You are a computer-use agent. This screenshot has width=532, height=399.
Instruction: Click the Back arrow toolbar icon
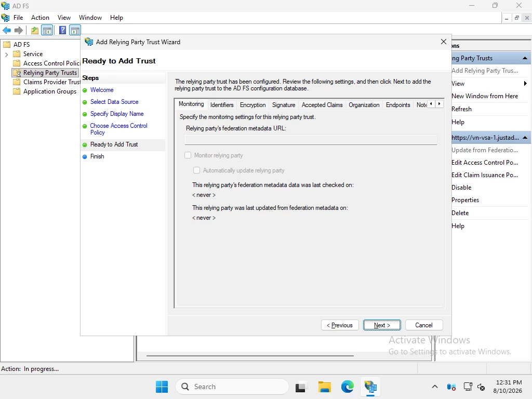(7, 30)
